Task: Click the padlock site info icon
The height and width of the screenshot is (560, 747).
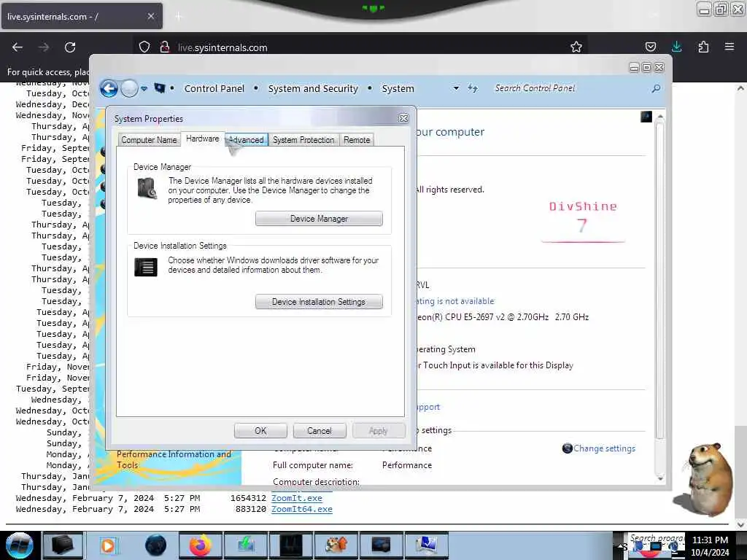Action: [x=165, y=47]
